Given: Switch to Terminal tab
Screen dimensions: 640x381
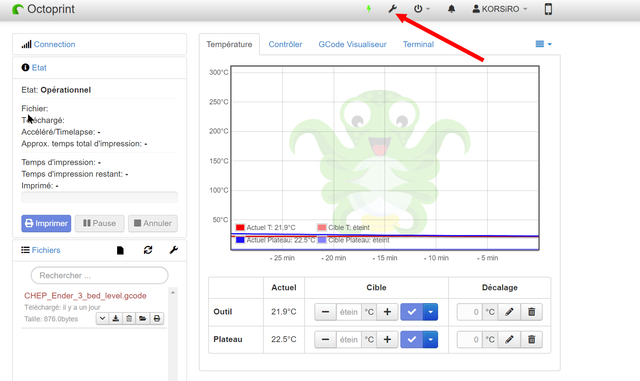Looking at the screenshot, I should point(418,44).
